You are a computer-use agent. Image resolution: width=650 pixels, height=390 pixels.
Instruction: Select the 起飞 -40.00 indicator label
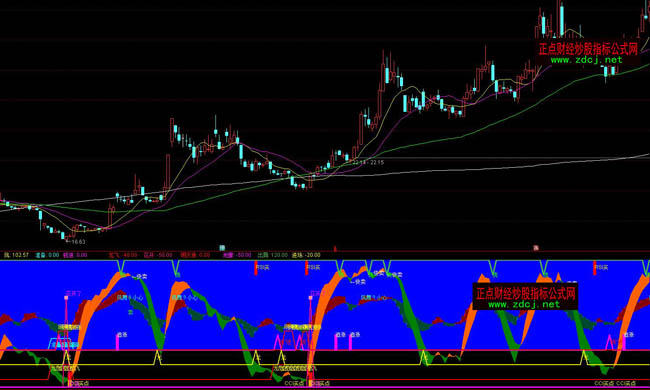pos(123,255)
